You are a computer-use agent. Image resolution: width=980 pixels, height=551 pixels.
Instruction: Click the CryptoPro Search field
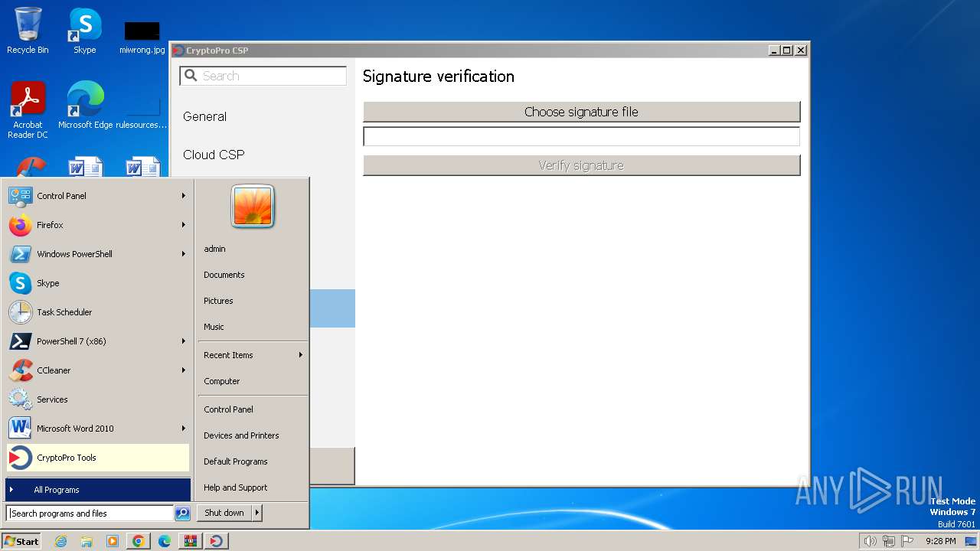[263, 76]
